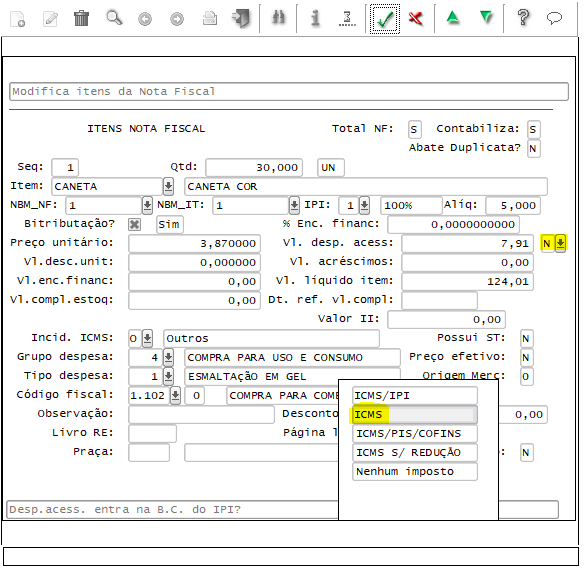Image resolution: width=584 pixels, height=571 pixels.
Task: Click the Vl.desc.unit field
Action: (x=194, y=263)
